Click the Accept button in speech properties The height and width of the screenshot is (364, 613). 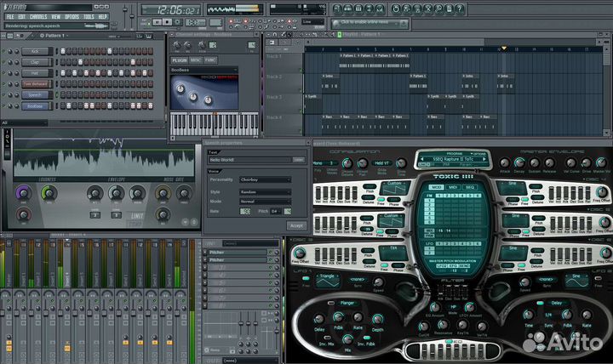click(296, 225)
